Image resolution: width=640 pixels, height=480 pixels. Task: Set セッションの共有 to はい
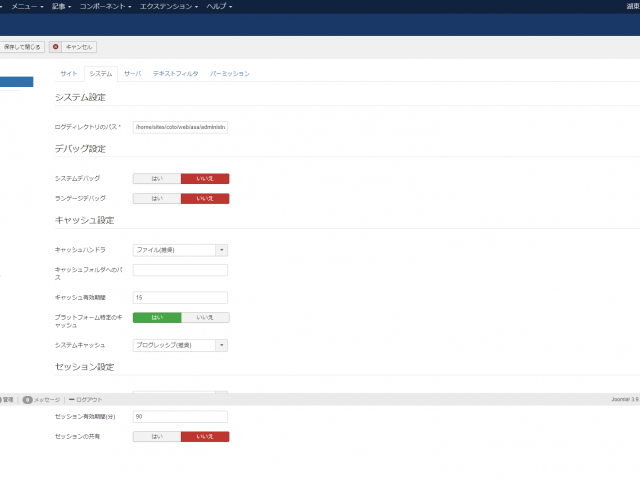pyautogui.click(x=157, y=437)
